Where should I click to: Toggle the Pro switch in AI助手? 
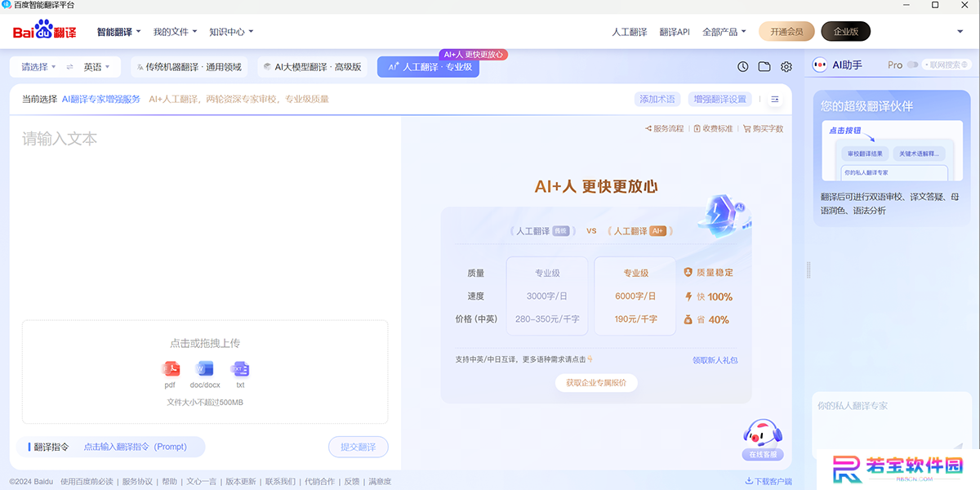click(912, 65)
